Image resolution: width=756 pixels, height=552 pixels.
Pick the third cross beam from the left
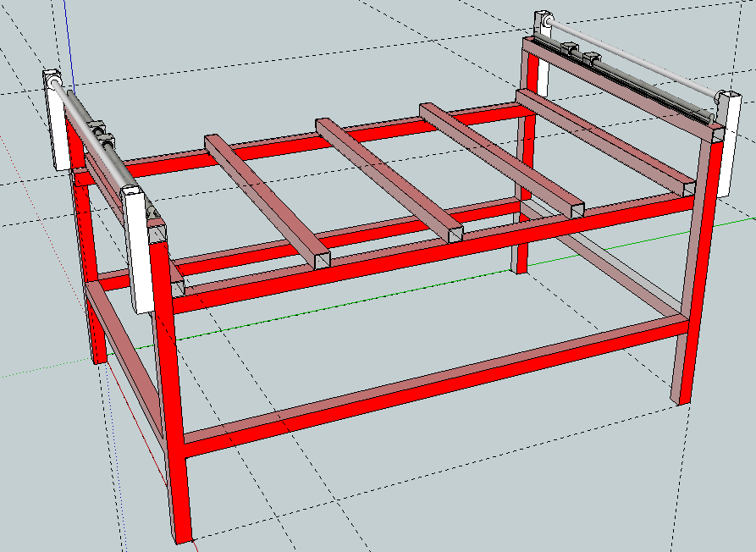click(x=499, y=155)
